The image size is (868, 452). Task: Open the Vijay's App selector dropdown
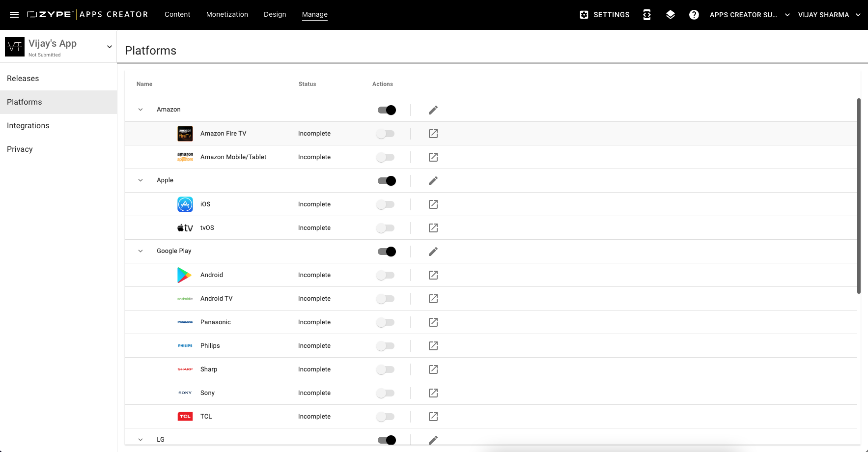pyautogui.click(x=110, y=47)
